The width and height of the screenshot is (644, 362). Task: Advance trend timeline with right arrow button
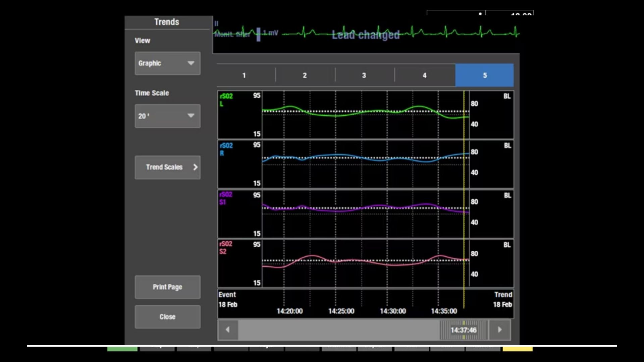pyautogui.click(x=499, y=330)
